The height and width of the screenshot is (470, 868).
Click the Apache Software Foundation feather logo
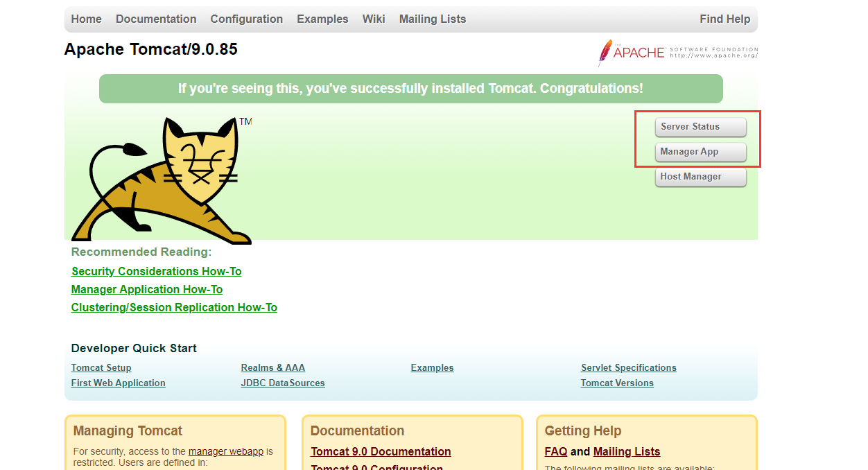678,53
